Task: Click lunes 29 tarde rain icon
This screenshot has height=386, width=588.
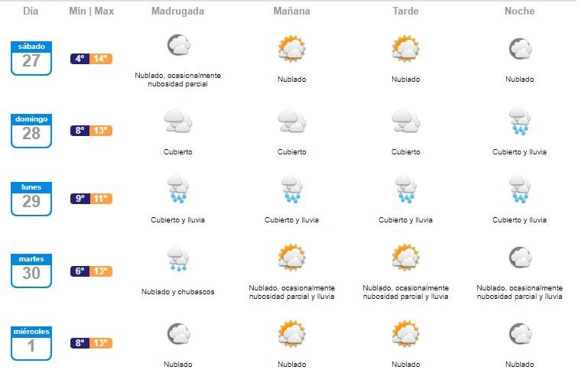Action: tap(406, 190)
